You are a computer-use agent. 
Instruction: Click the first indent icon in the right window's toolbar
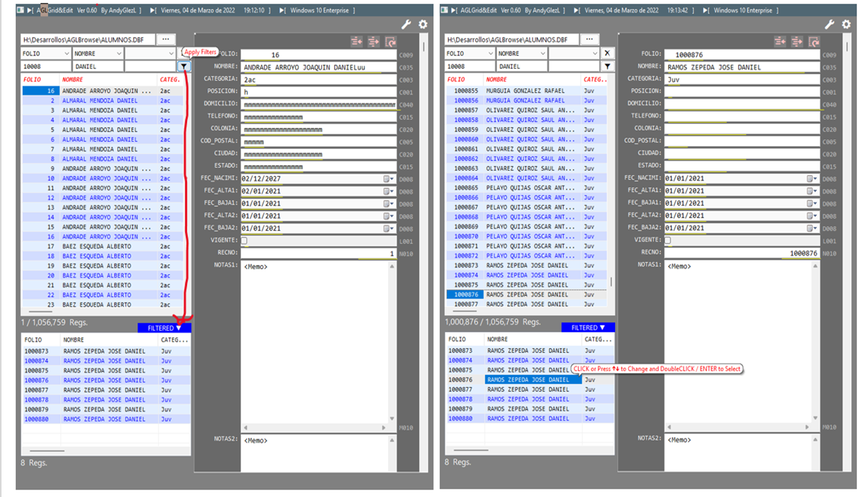(780, 42)
